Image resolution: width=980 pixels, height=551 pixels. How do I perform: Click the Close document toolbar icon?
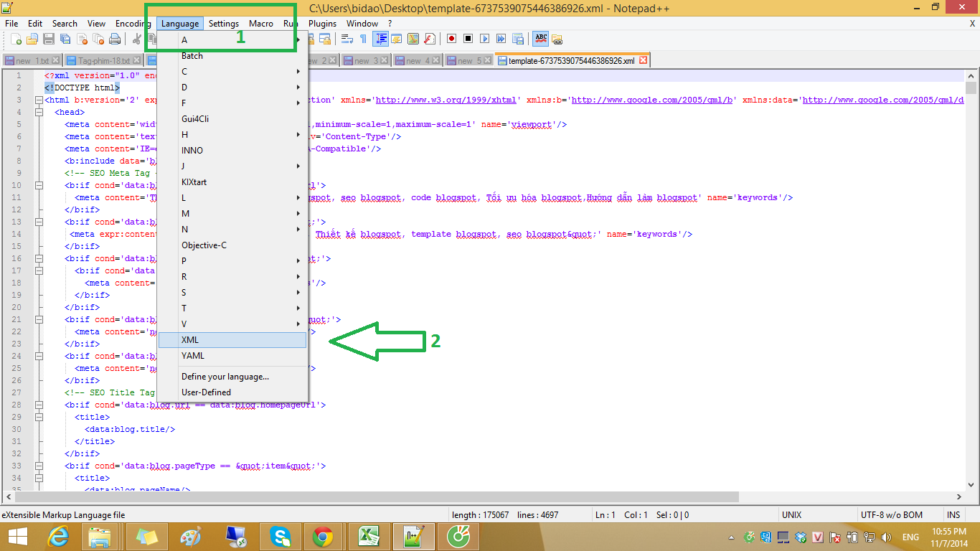pyautogui.click(x=82, y=39)
